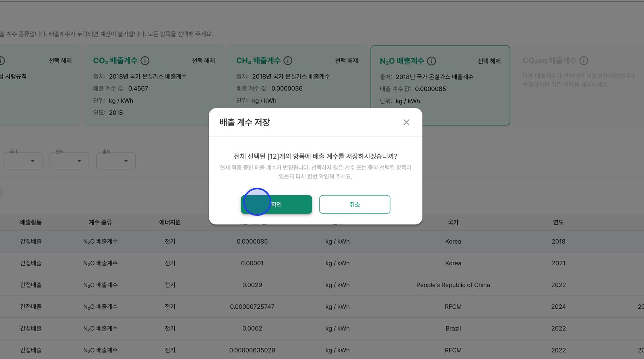Screen dimensions: 644x359
Task: Sort by the 연도 column header
Action: click(x=558, y=222)
